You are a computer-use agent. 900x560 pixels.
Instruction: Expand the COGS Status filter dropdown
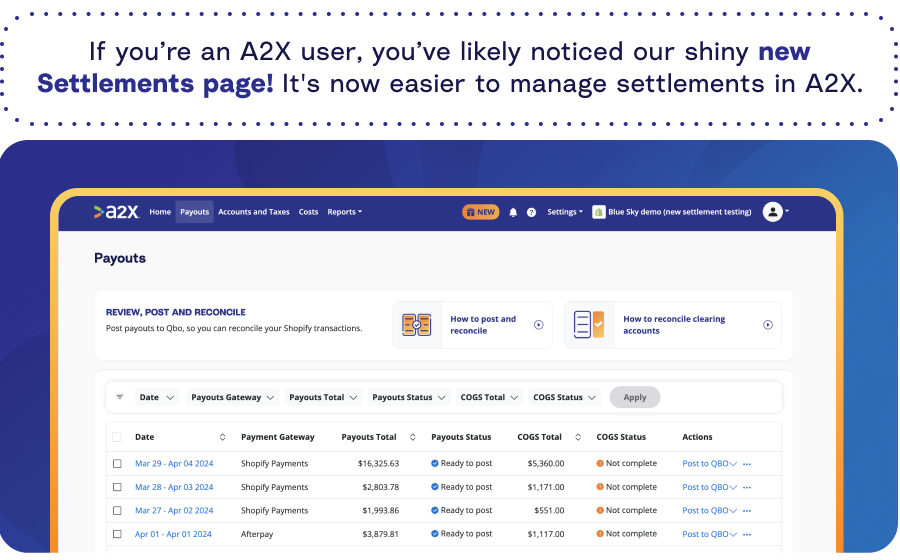point(564,397)
